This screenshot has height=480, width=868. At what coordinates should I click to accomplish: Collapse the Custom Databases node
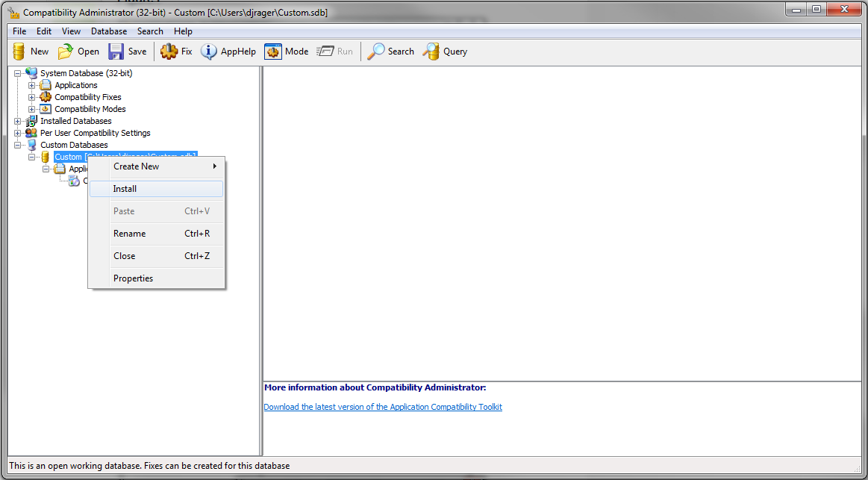[x=18, y=145]
